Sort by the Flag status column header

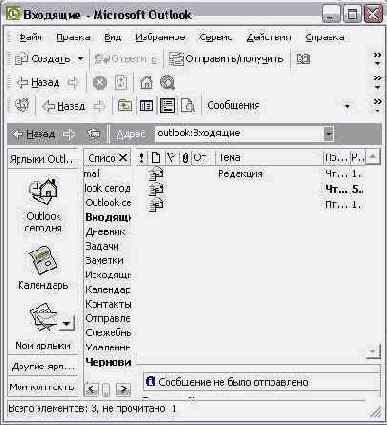click(171, 158)
